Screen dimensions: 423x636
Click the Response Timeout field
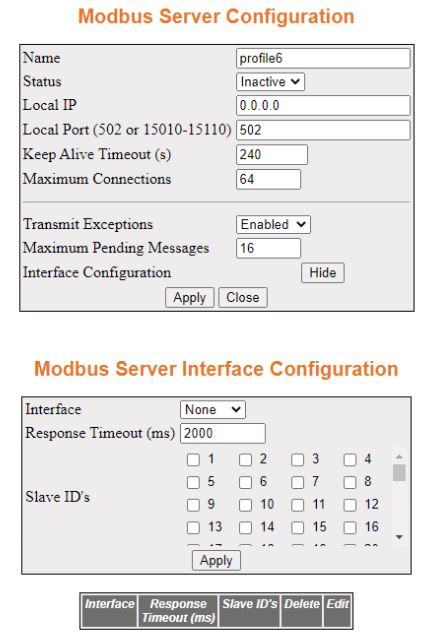pos(223,433)
